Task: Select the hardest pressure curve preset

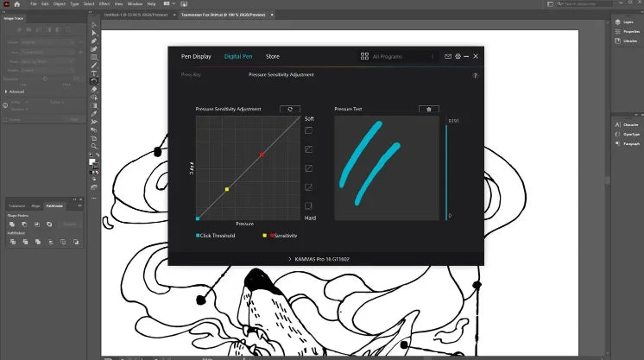Action: 308,205
